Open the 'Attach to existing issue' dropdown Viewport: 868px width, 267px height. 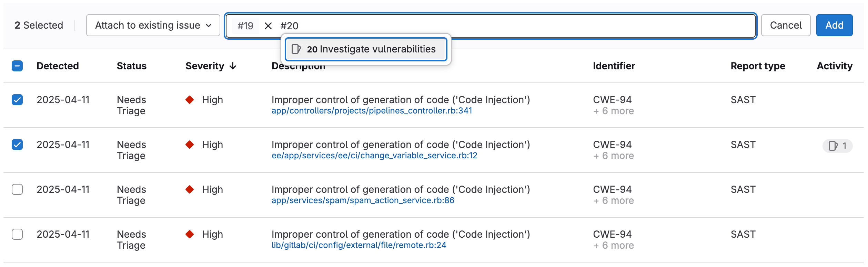(x=153, y=25)
